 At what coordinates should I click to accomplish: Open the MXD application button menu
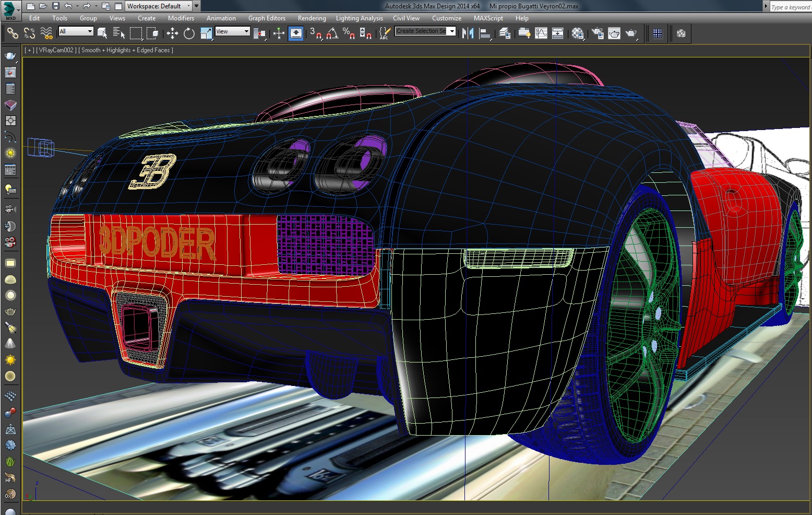click(11, 10)
